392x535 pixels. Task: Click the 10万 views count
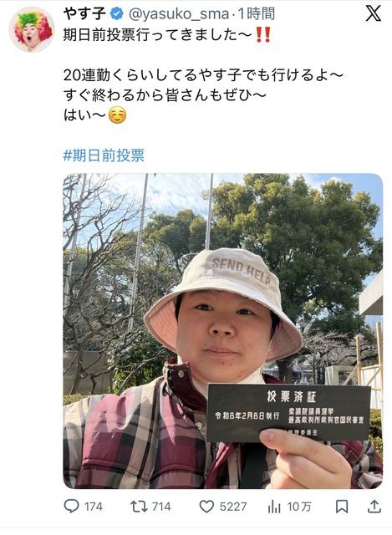click(x=299, y=507)
